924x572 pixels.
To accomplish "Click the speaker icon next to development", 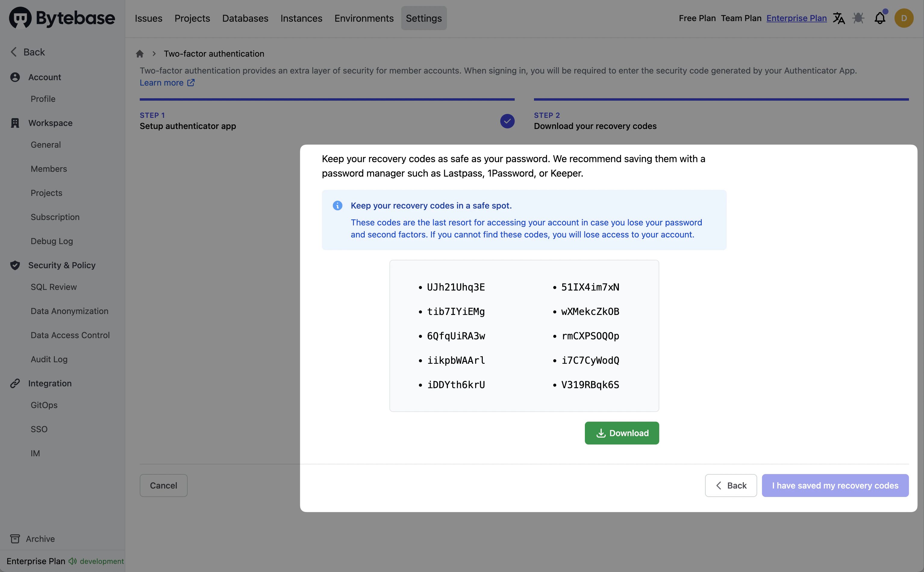I will (72, 561).
